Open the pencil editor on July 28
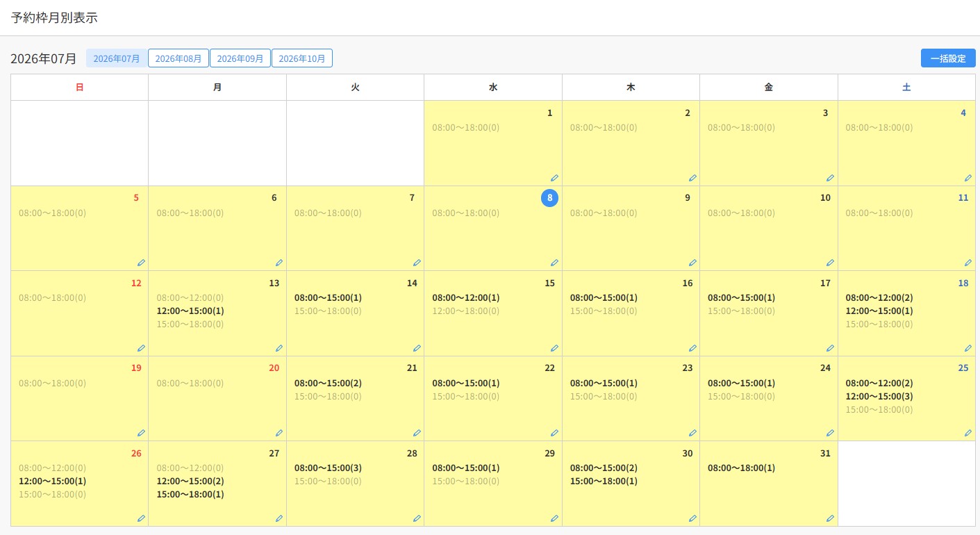This screenshot has width=980, height=535. [417, 518]
